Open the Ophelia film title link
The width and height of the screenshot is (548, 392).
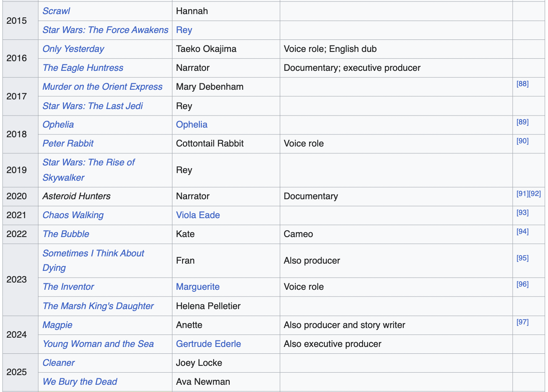click(x=58, y=125)
